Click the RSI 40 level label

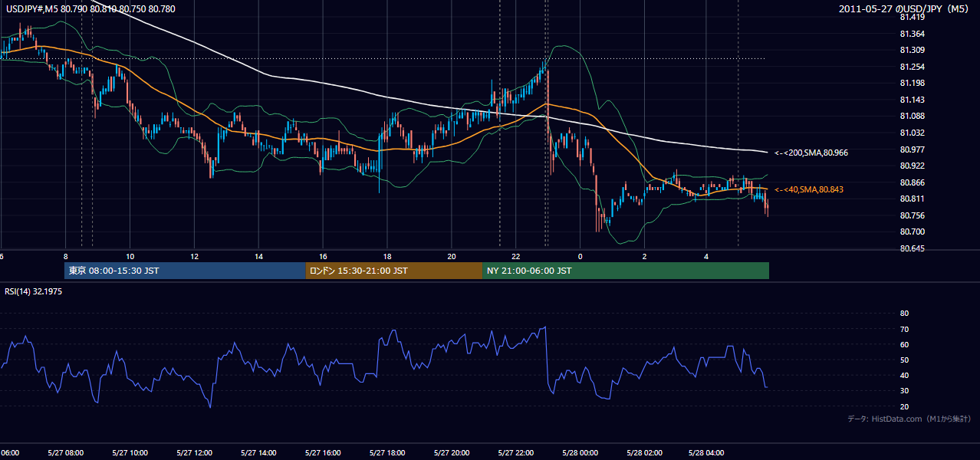pyautogui.click(x=904, y=375)
